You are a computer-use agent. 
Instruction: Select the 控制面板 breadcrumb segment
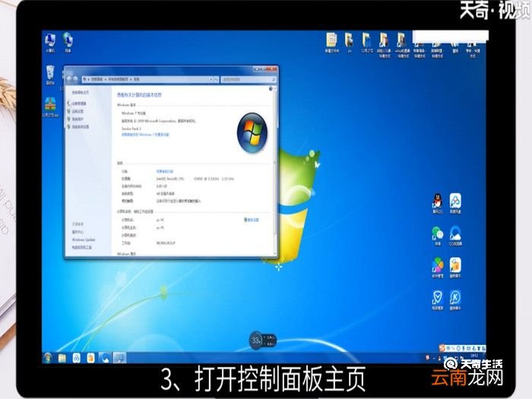point(97,79)
